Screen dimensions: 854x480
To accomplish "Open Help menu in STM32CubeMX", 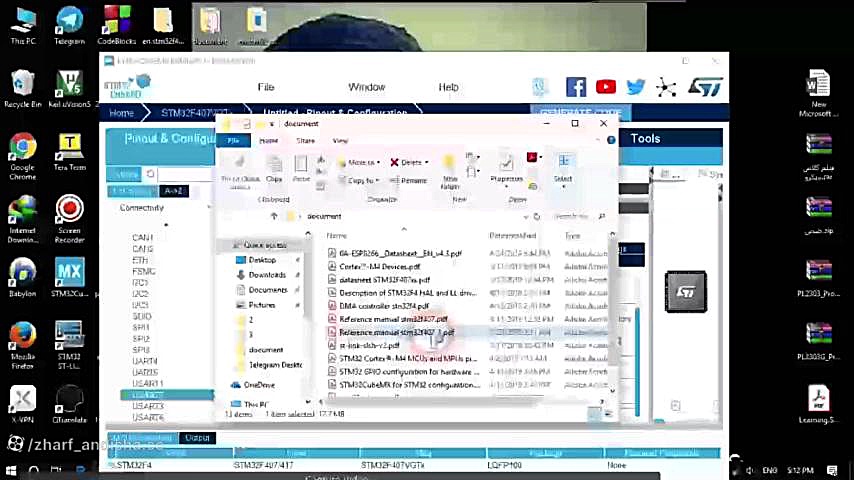I will [x=448, y=87].
